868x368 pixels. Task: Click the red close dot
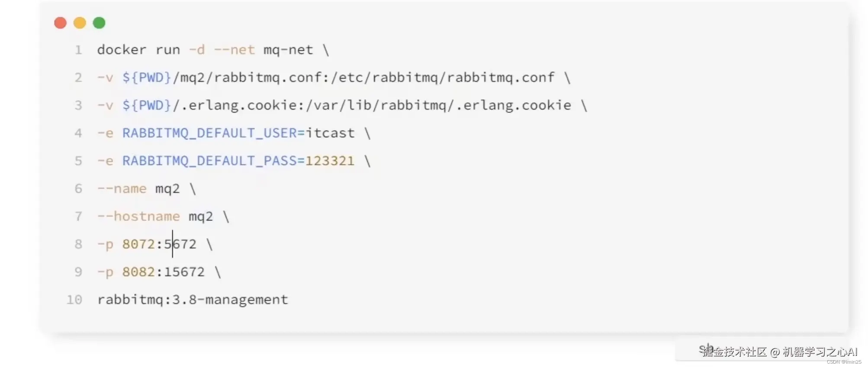click(60, 23)
